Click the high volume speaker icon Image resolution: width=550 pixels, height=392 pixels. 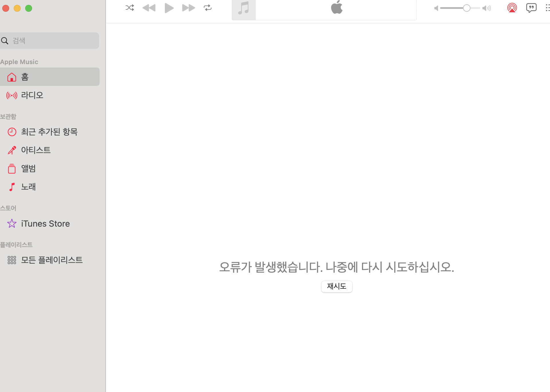[x=486, y=8]
